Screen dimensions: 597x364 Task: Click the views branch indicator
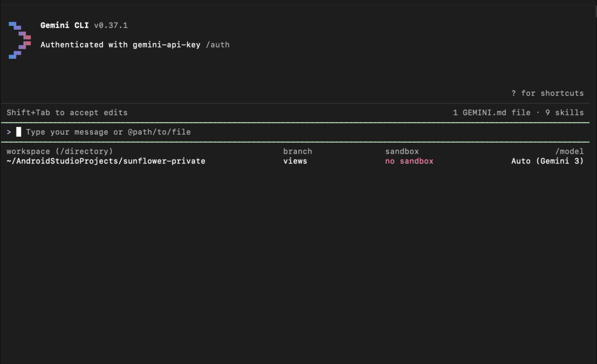coord(295,161)
